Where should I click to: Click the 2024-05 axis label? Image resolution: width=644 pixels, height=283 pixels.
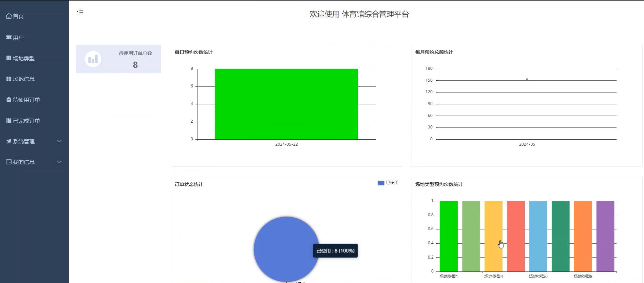pyautogui.click(x=527, y=144)
